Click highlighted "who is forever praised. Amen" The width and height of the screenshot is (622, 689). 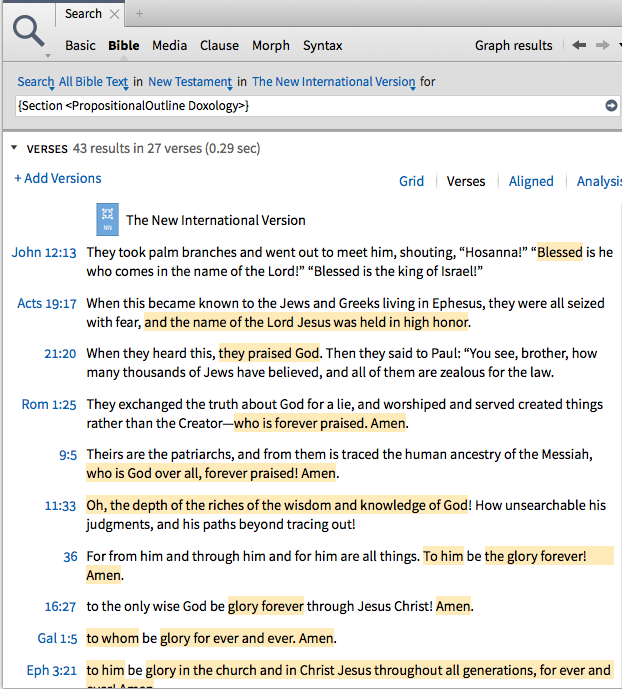(320, 423)
